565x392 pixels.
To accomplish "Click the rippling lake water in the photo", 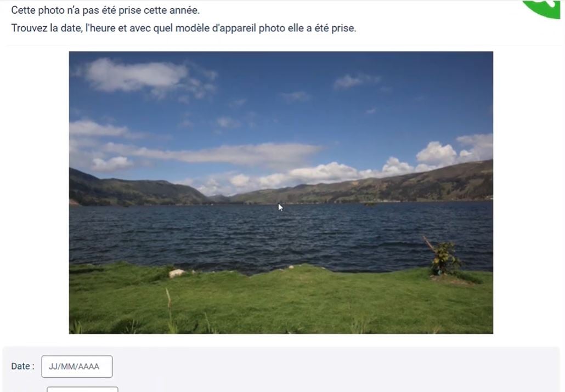I will [281, 236].
